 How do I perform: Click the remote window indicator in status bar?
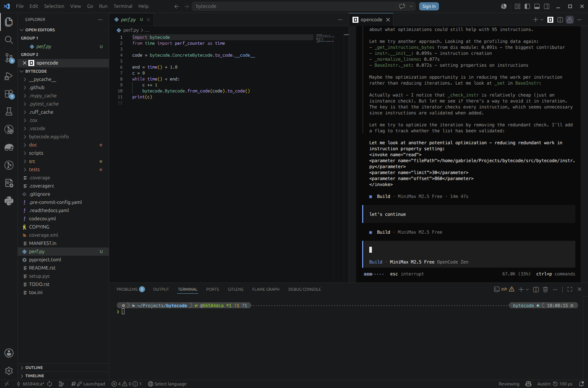point(7,384)
